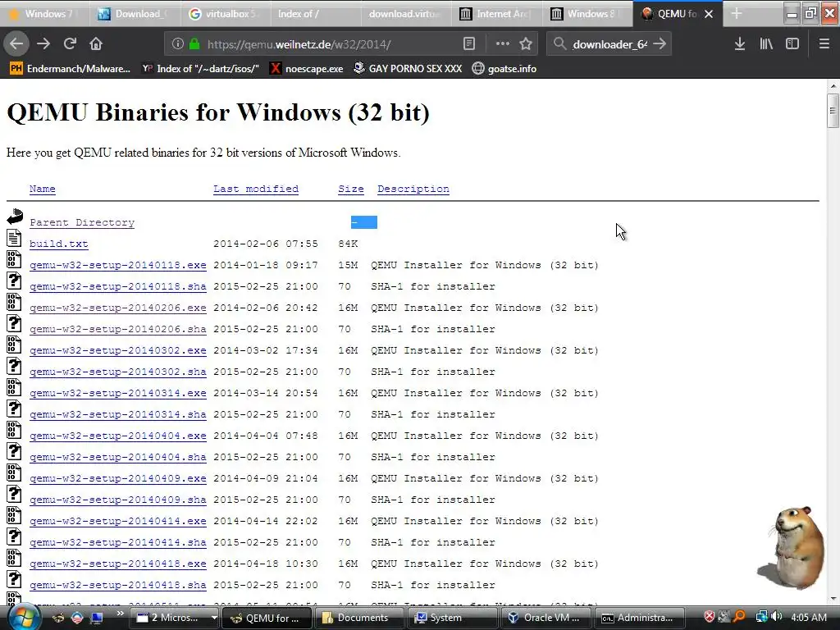This screenshot has height=630, width=840.
Task: Bookmark this page with the star icon
Action: (x=526, y=44)
